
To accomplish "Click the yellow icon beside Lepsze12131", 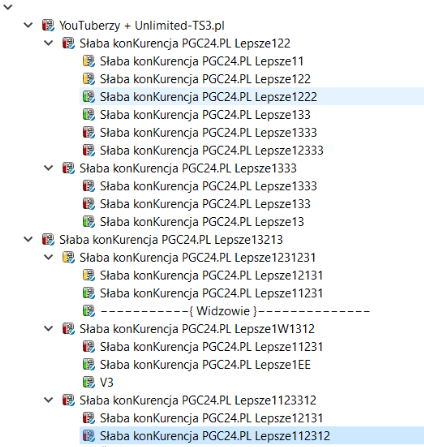I will click(x=89, y=275).
